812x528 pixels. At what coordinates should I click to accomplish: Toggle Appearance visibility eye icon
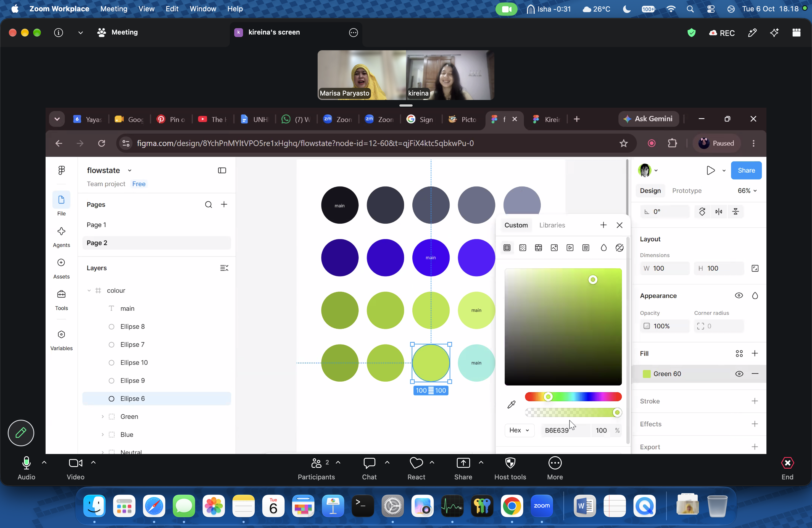tap(739, 296)
